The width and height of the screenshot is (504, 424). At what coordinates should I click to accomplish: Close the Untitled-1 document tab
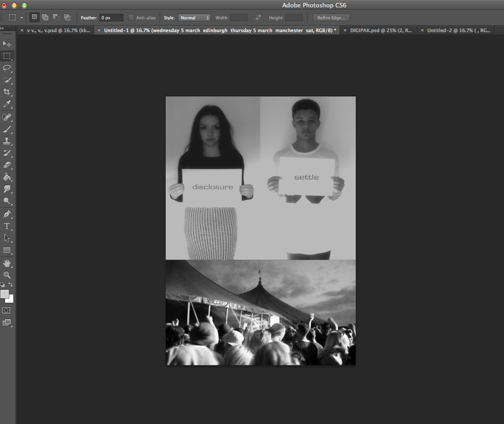point(99,30)
